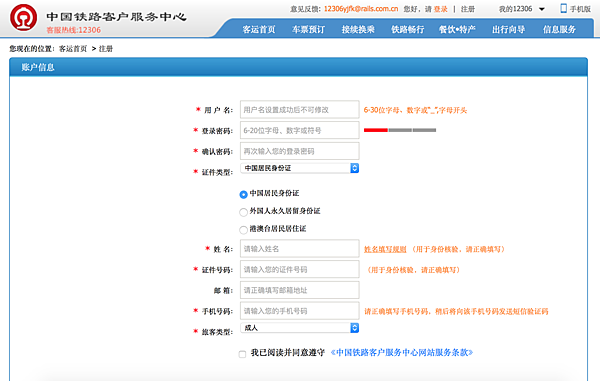Click 客运首页 in the breadcrumb

(73, 49)
